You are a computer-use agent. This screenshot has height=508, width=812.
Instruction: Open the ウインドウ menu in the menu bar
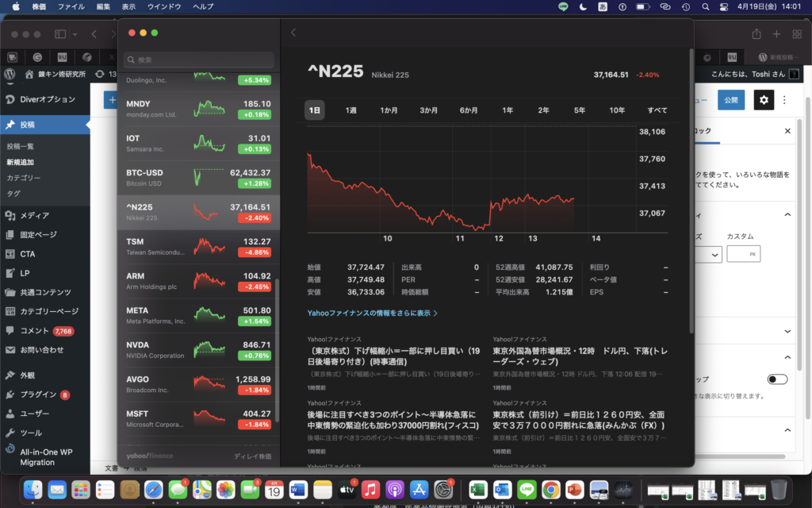tap(163, 6)
